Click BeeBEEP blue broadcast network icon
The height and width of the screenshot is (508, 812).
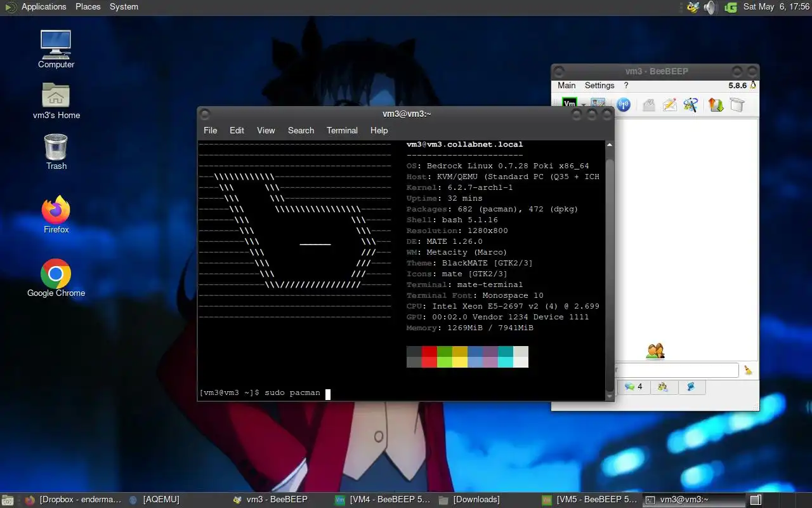tap(624, 105)
